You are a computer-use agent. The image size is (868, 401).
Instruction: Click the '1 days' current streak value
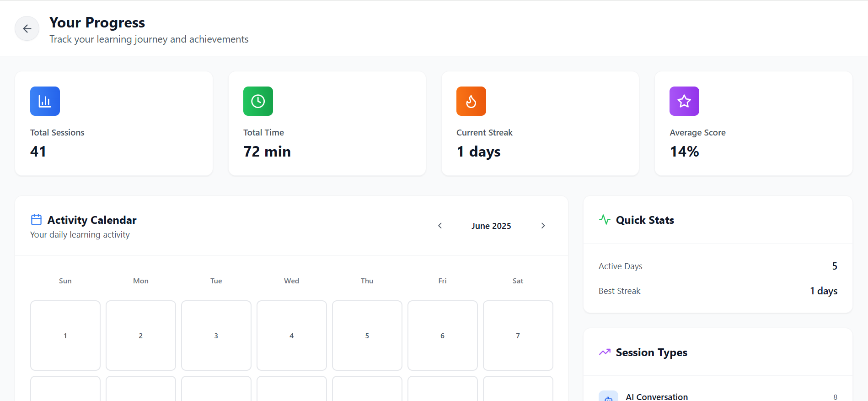tap(478, 152)
